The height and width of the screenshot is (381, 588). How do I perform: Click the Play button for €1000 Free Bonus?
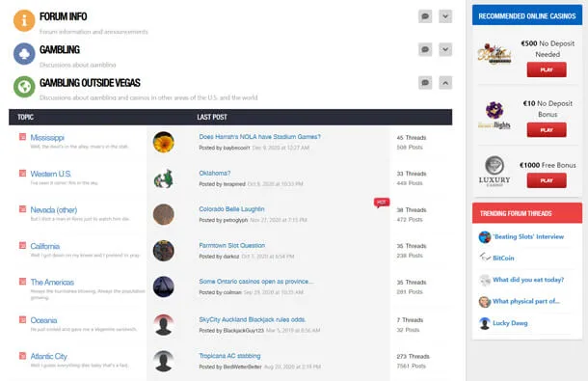[x=547, y=180]
